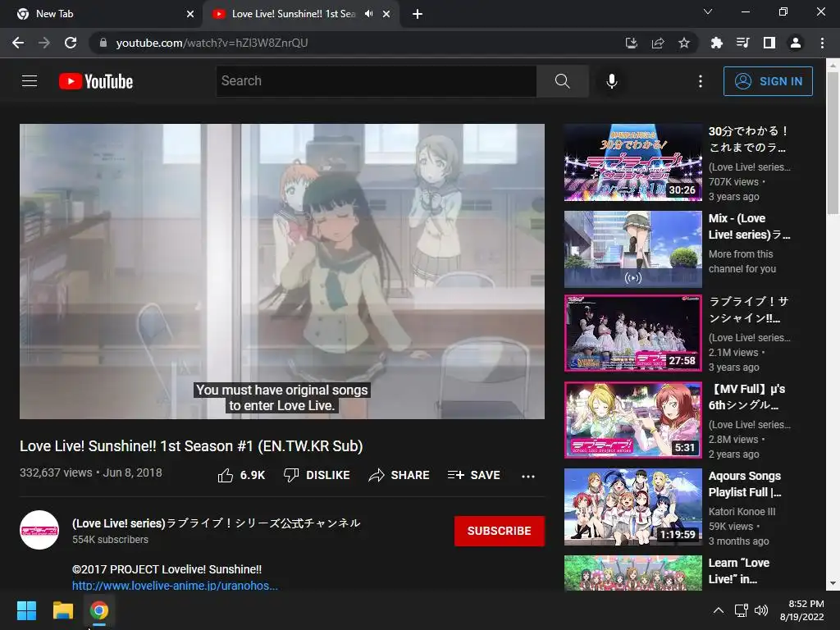Click the scrollbar down arrow
840x630 pixels.
833,583
